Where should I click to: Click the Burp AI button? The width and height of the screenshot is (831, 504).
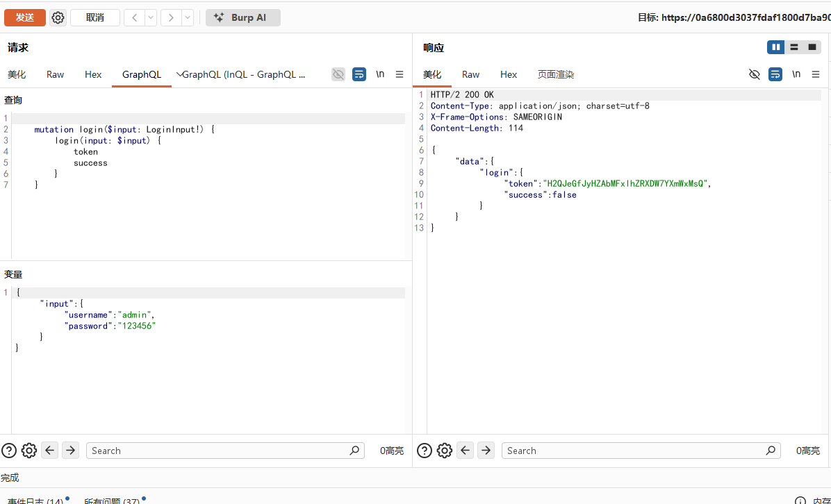tap(242, 17)
